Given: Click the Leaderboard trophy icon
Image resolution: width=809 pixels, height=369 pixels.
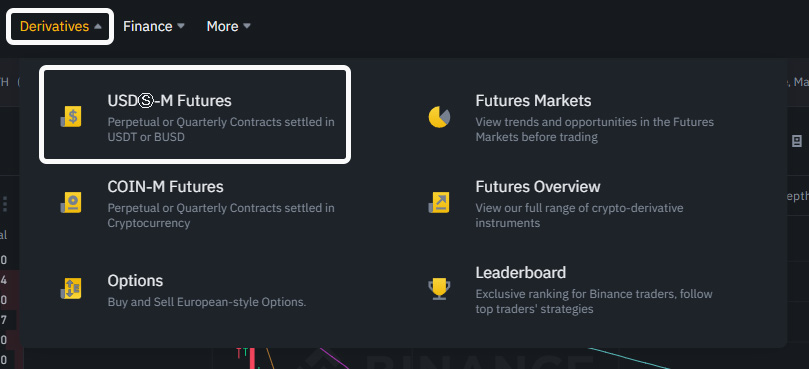Looking at the screenshot, I should tap(439, 289).
